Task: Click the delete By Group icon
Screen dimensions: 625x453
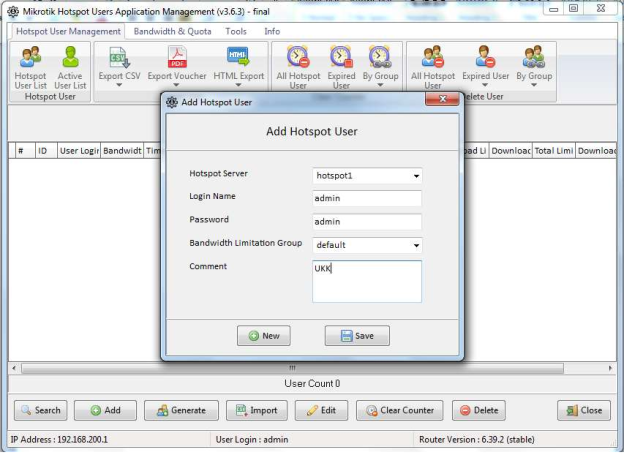Action: coord(534,57)
